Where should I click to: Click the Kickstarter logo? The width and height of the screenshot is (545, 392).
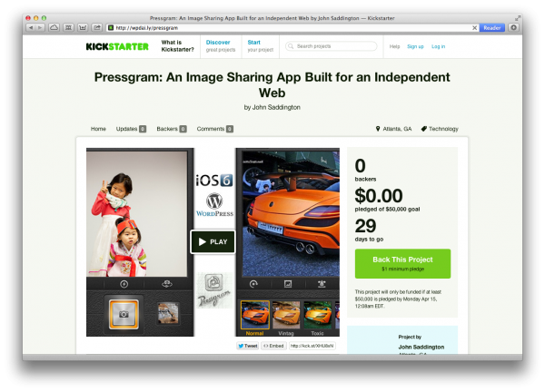tap(117, 46)
